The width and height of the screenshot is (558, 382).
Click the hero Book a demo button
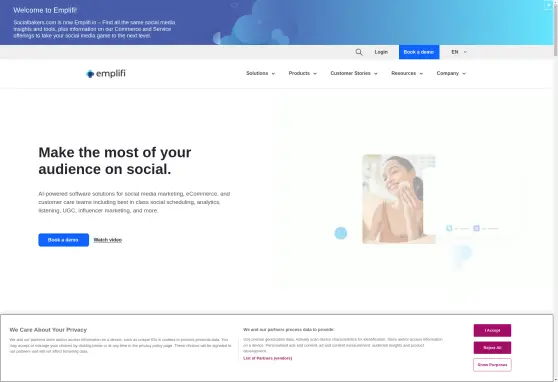[x=64, y=240]
